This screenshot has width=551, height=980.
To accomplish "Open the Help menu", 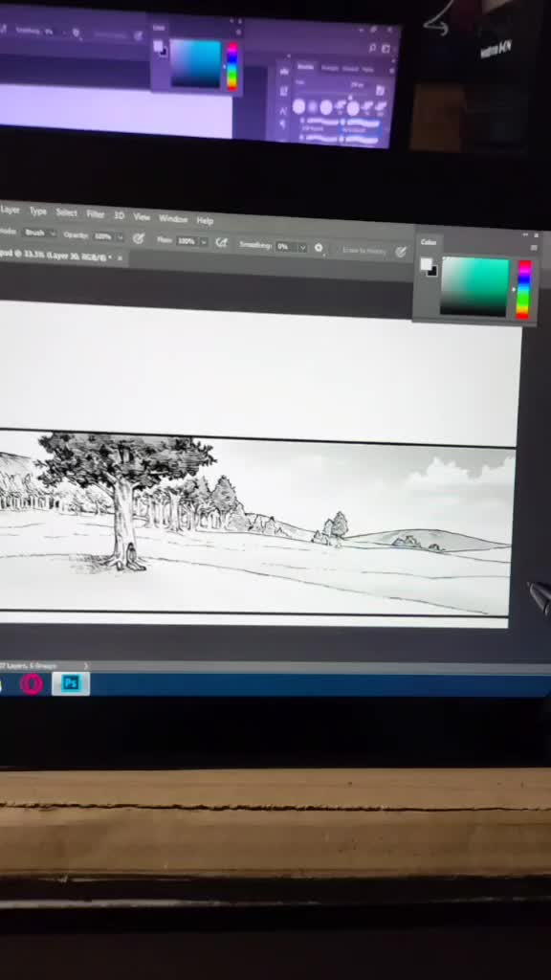I will point(205,220).
